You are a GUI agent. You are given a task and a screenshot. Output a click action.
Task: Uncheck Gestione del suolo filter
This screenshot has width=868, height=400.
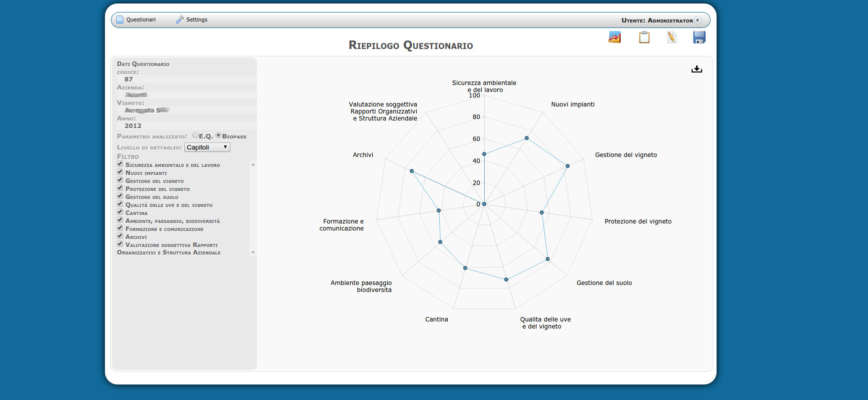120,196
